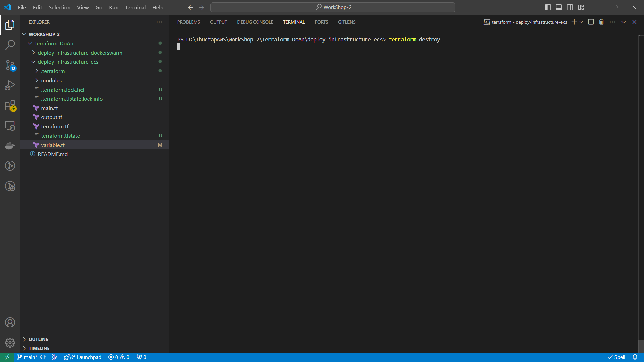Viewport: 644px width, 362px height.
Task: Click the remote window status bar icon
Action: click(7, 357)
